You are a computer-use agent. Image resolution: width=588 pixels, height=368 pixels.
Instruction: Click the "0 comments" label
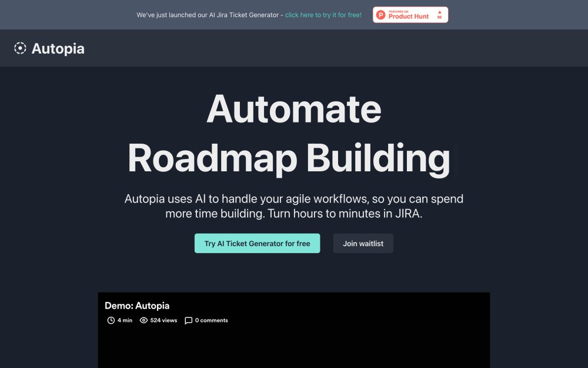[211, 320]
